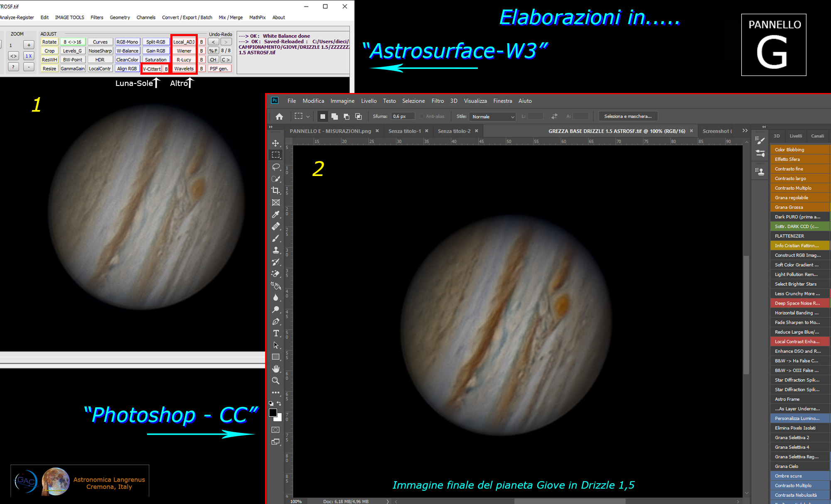Click the Sfuma feather input field
Viewport: 831px width, 504px height.
[403, 117]
